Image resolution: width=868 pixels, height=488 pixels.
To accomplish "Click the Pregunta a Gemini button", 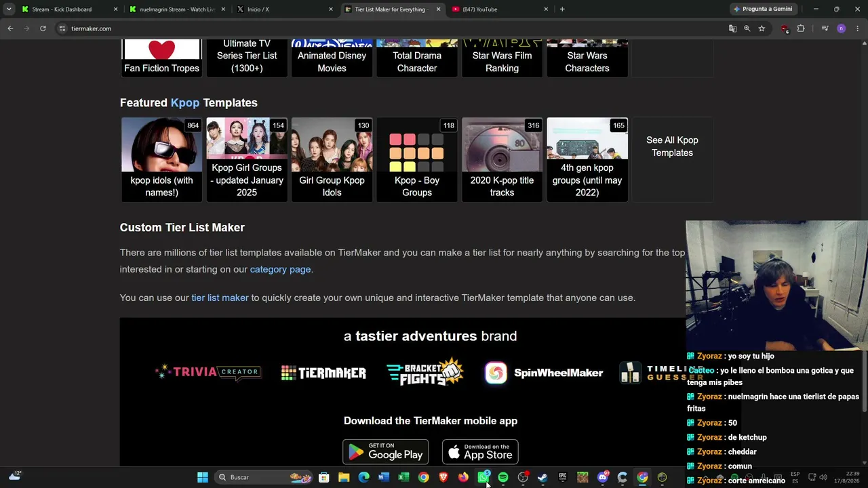I will (x=763, y=9).
